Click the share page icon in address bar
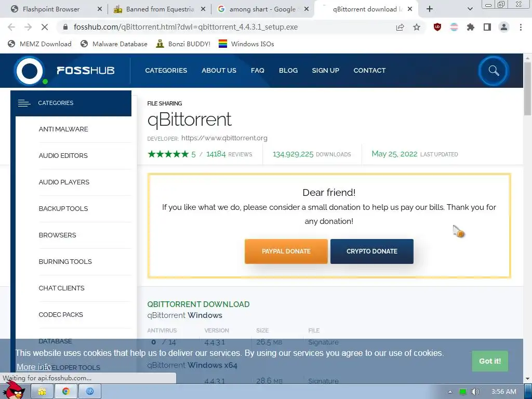 point(400,27)
